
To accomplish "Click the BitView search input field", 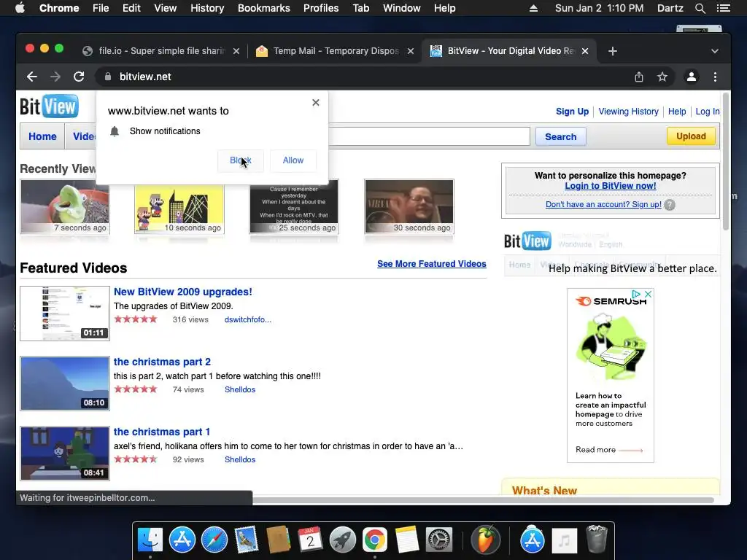I will coord(429,136).
